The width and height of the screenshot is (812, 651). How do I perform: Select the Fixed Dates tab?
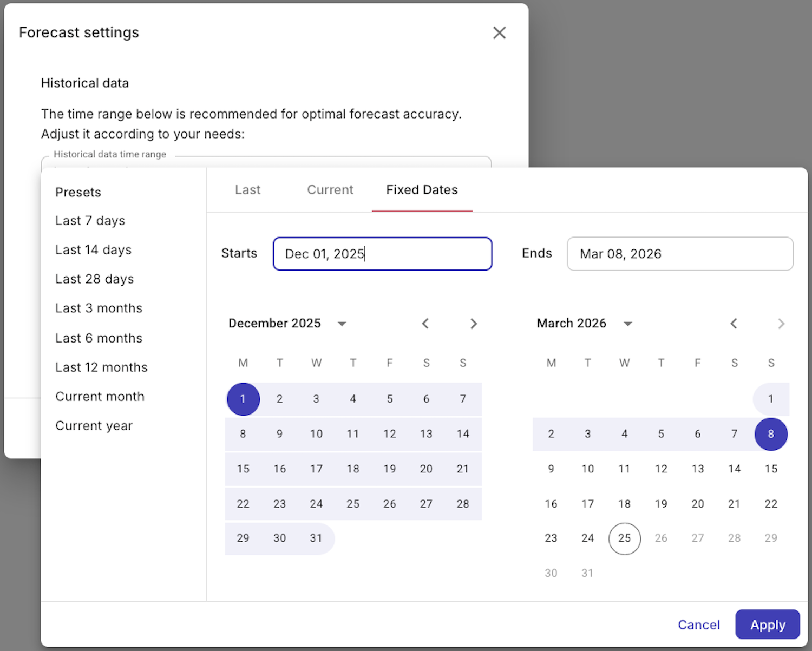[422, 190]
